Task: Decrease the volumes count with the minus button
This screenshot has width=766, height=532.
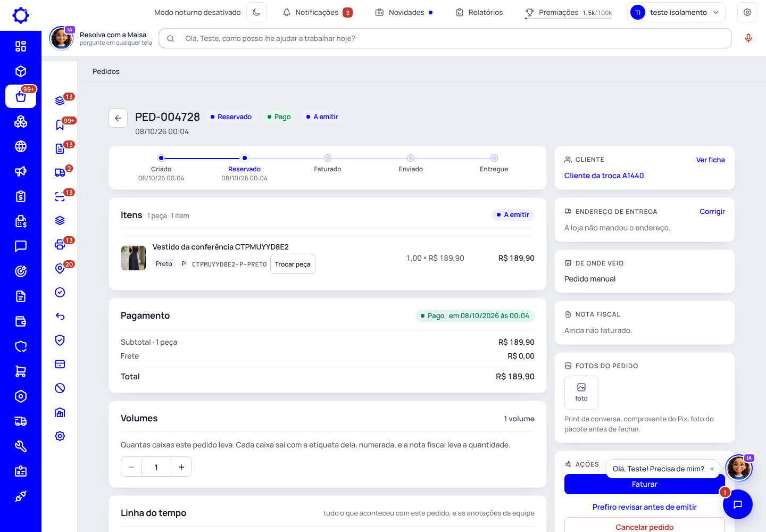Action: pos(131,467)
